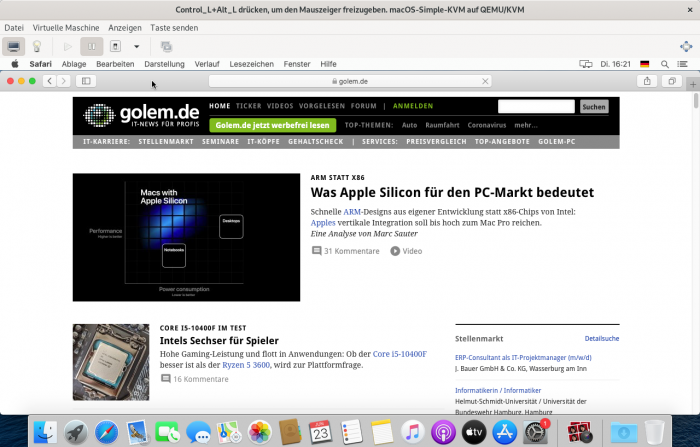Open the Anzeigen menu

click(125, 28)
